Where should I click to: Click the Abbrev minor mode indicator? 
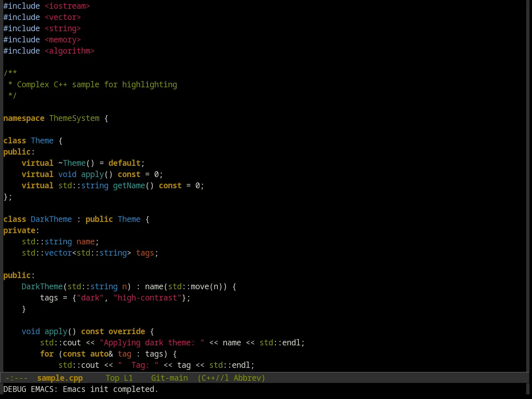[249, 378]
